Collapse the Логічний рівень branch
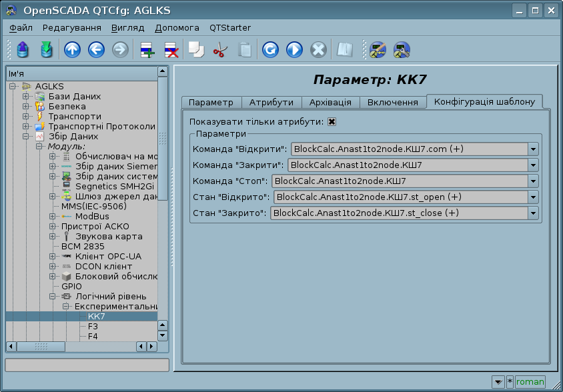The height and width of the screenshot is (392, 563). (53, 297)
